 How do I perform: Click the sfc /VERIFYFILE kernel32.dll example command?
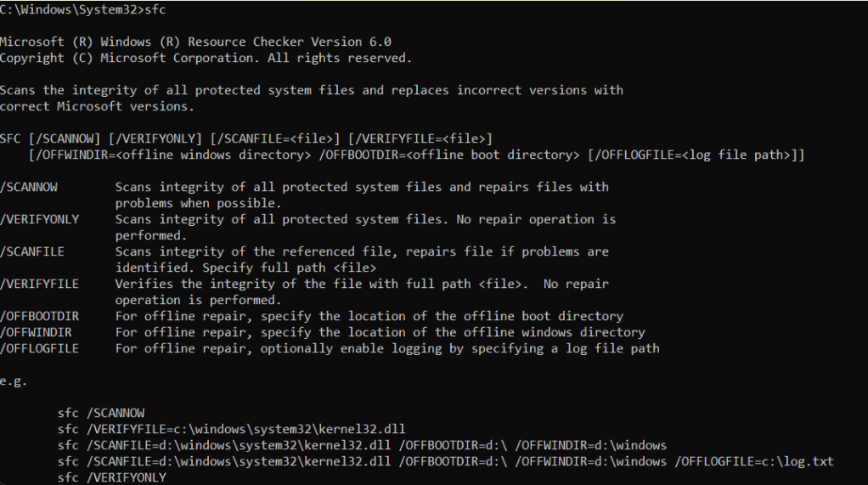point(238,429)
